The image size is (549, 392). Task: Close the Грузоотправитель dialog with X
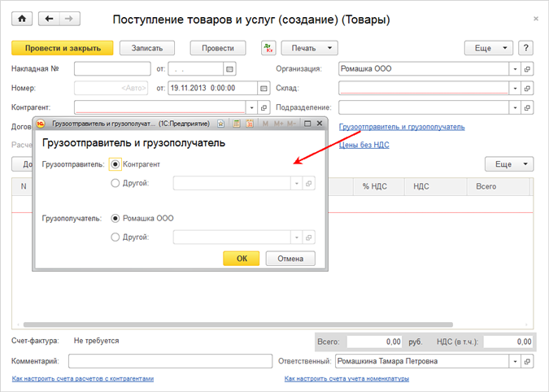[320, 124]
